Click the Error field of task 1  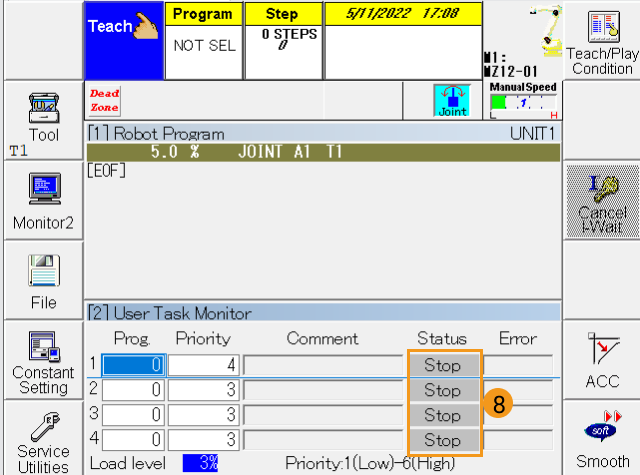(x=518, y=364)
